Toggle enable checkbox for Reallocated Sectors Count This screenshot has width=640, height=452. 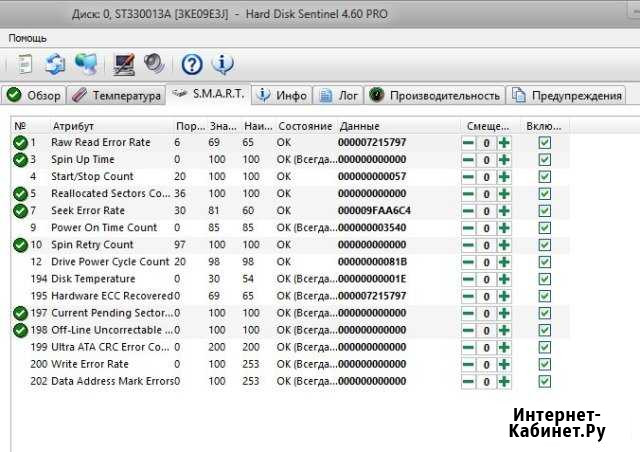pyautogui.click(x=544, y=194)
